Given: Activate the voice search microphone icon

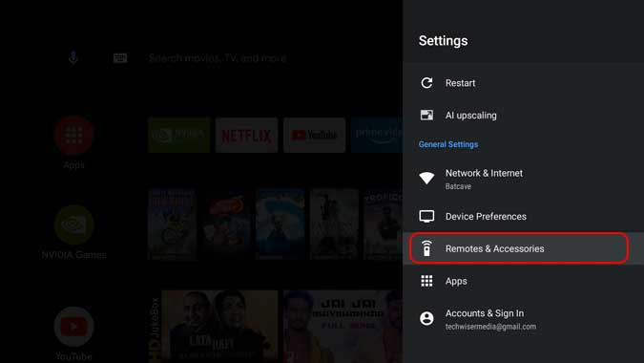Looking at the screenshot, I should click(x=73, y=58).
